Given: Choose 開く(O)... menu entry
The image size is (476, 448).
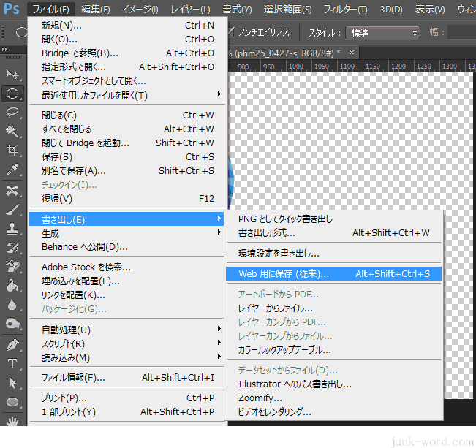Looking at the screenshot, I should (x=127, y=39).
